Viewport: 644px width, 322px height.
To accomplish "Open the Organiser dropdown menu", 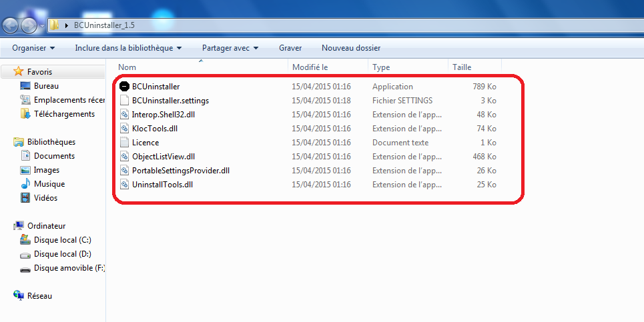I will pos(33,48).
